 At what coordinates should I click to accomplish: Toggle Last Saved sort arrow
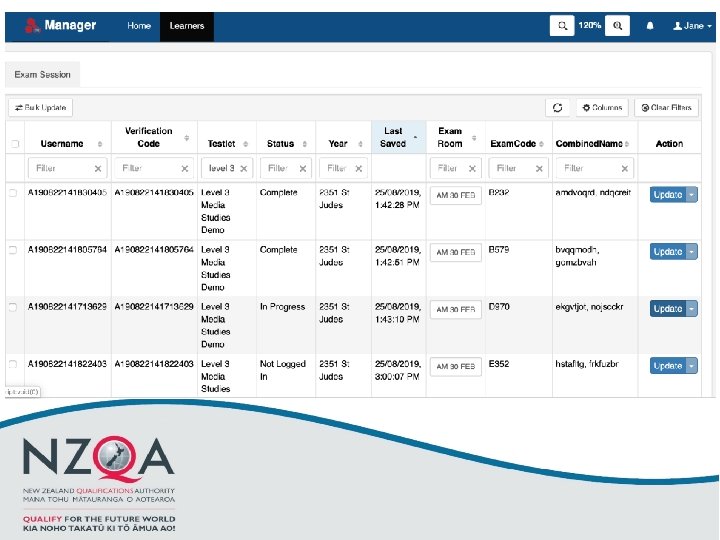click(416, 137)
